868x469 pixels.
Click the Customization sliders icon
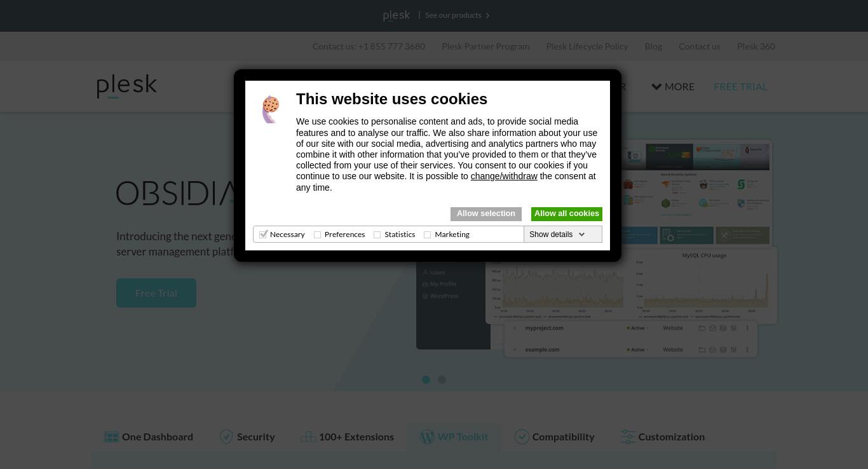[x=628, y=437]
